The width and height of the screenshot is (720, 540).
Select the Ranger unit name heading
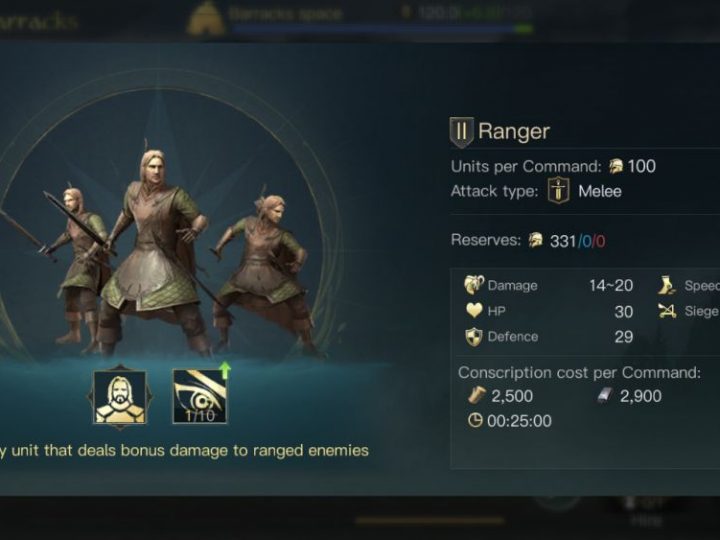[513, 131]
